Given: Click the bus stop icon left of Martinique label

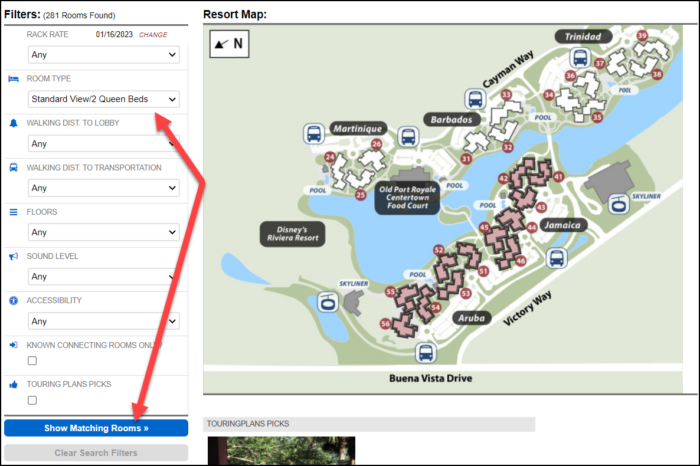Looking at the screenshot, I should click(x=314, y=133).
